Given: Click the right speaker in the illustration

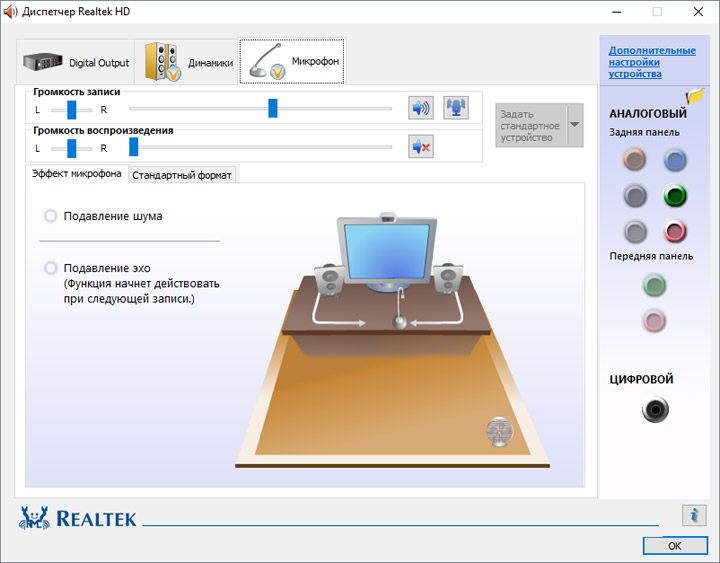Looking at the screenshot, I should click(x=448, y=278).
